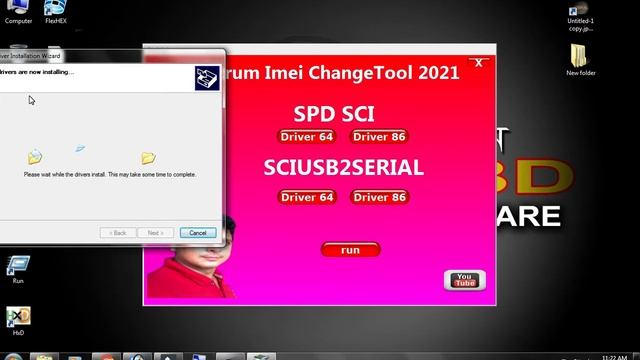Screen dimensions: 640x360
Task: Click the greyed-out Back button in the wizard
Action: tap(118, 233)
